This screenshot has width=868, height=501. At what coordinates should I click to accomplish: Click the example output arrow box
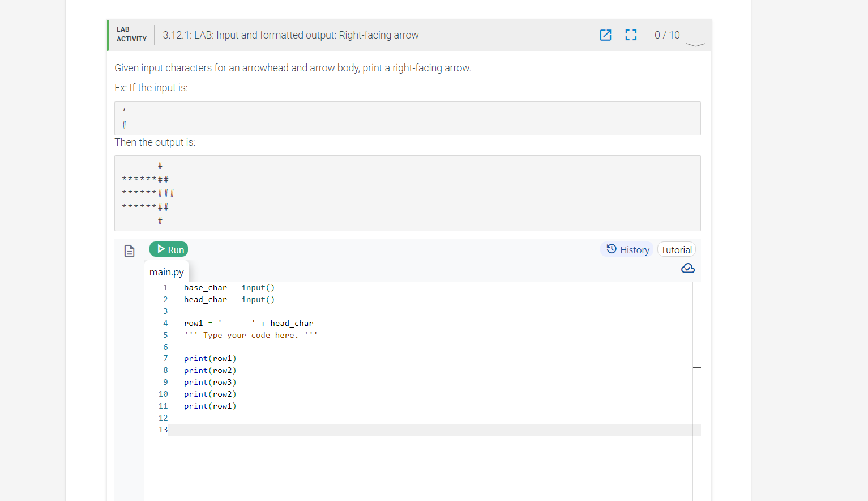(408, 193)
